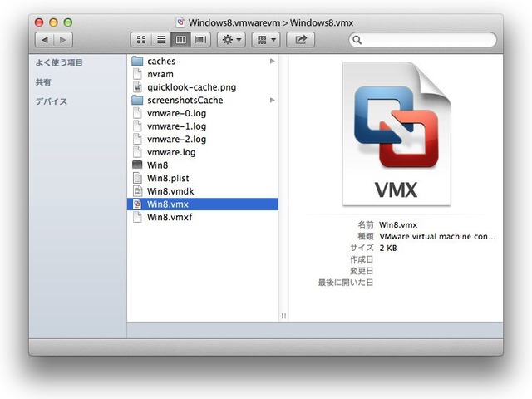The height and width of the screenshot is (399, 532).
Task: Select Win8.plist by name
Action: tap(168, 178)
